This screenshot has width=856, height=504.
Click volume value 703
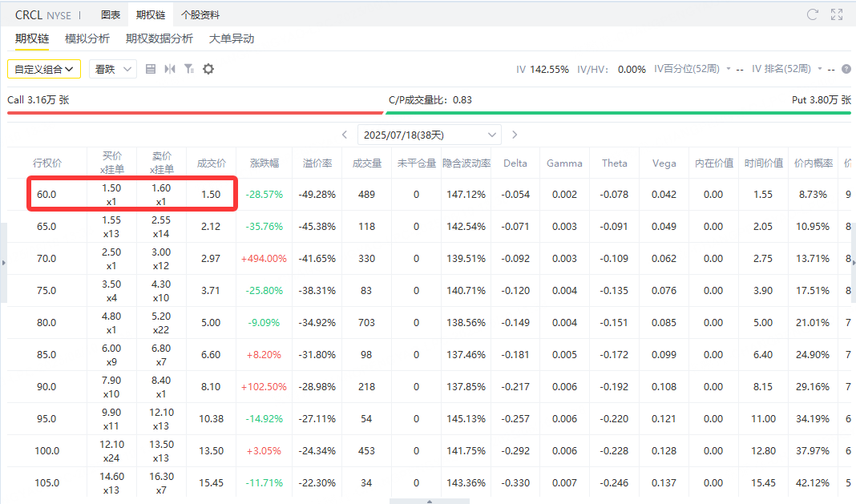pyautogui.click(x=366, y=323)
